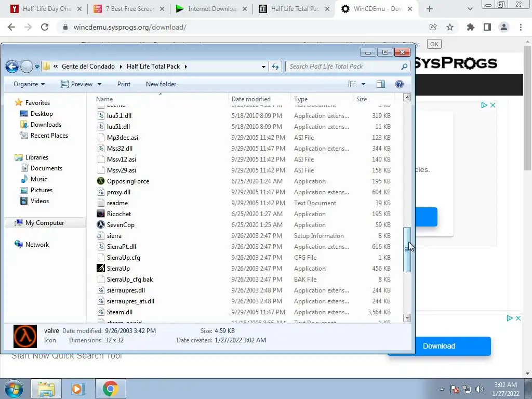Image resolution: width=532 pixels, height=399 pixels.
Task: Click the blue Download button on the webpage
Action: click(x=439, y=346)
